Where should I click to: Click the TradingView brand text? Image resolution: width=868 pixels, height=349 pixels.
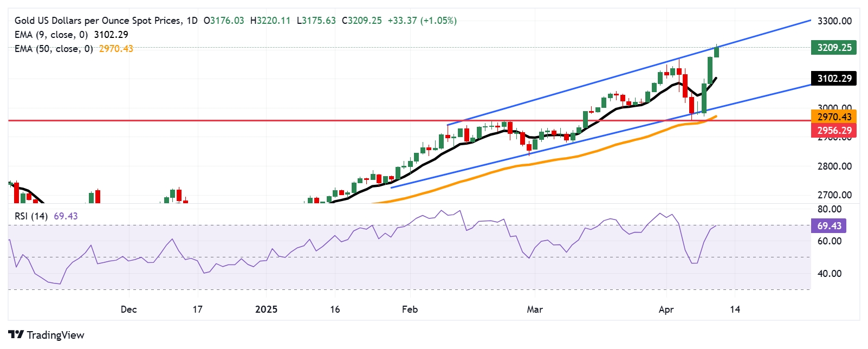[x=55, y=335]
